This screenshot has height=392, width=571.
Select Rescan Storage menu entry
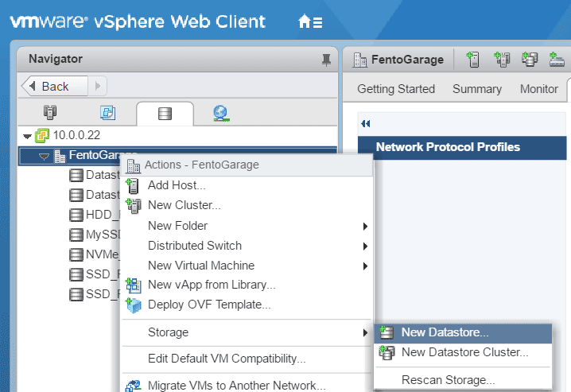pos(449,380)
